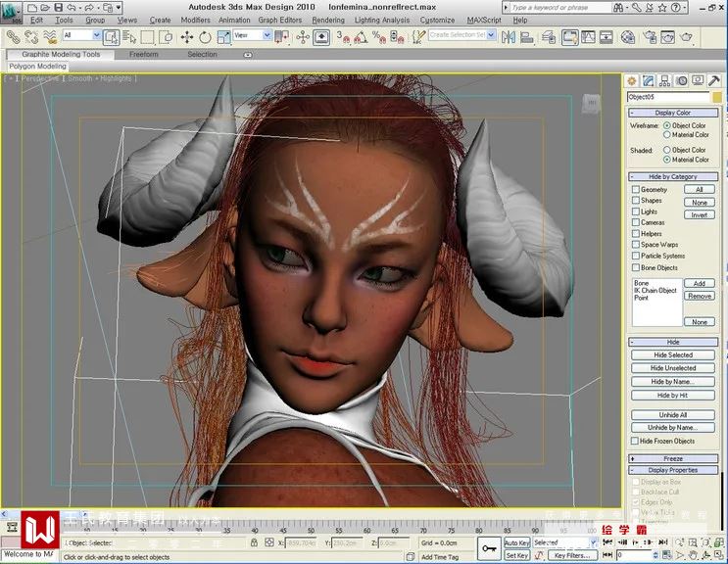The height and width of the screenshot is (564, 728).
Task: Select the Select and Scale tool
Action: (223, 37)
